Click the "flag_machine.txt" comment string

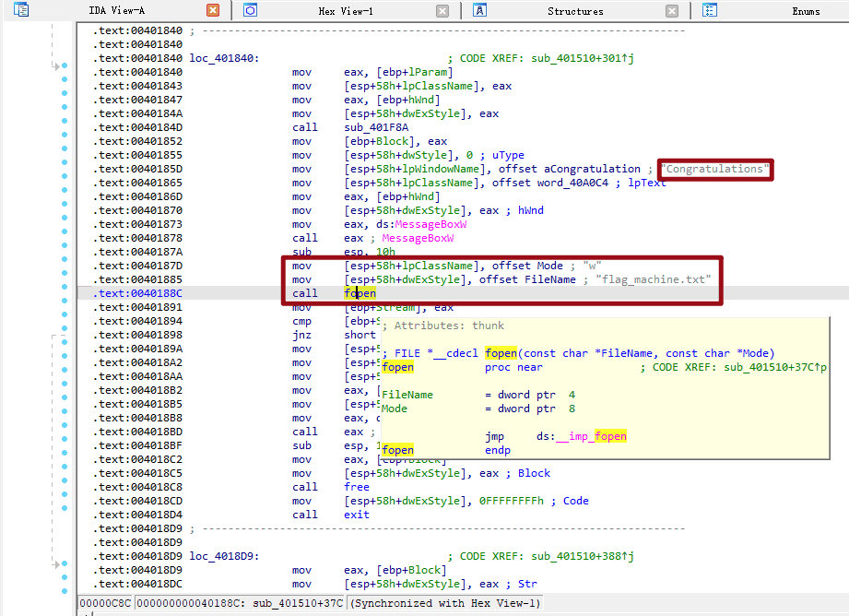(x=654, y=279)
